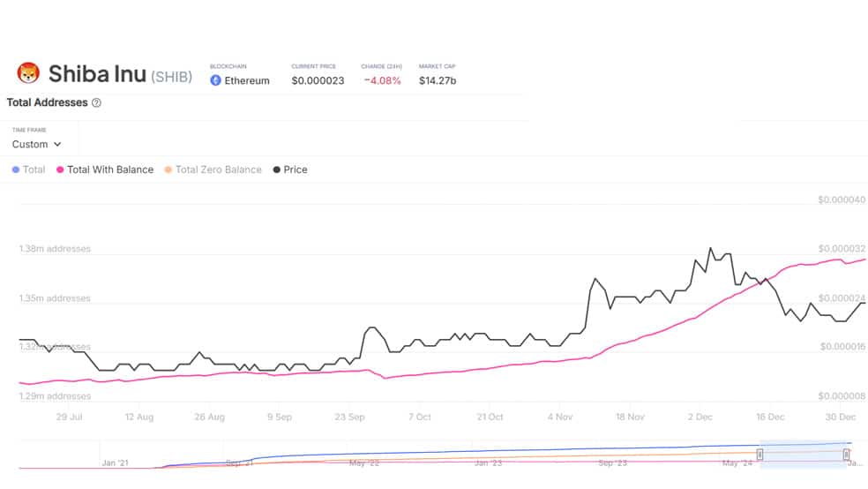This screenshot has width=868, height=489.
Task: Click the MARKET CAP header label
Action: (438, 66)
